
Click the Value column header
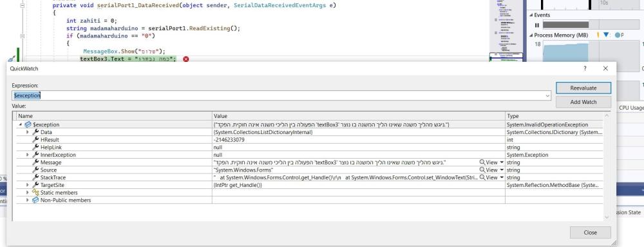coord(359,116)
